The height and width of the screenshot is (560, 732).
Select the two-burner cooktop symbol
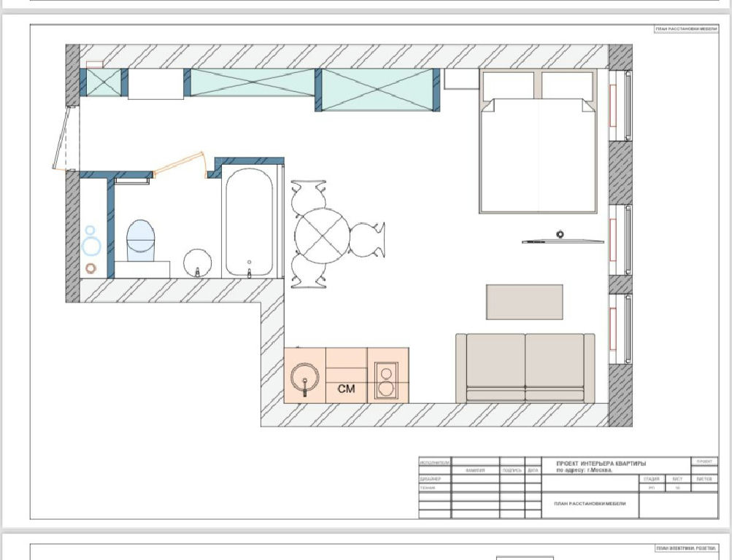[x=386, y=381]
